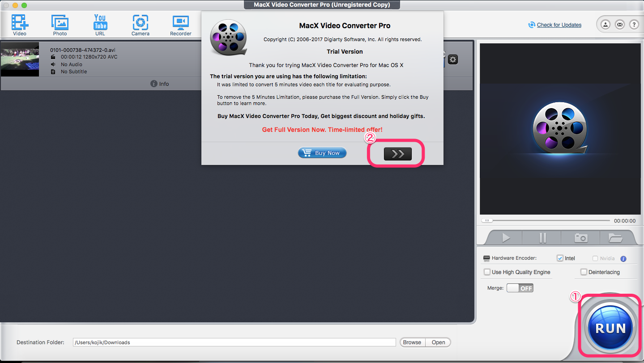The image size is (644, 363).
Task: Click the user account icon
Action: click(606, 25)
